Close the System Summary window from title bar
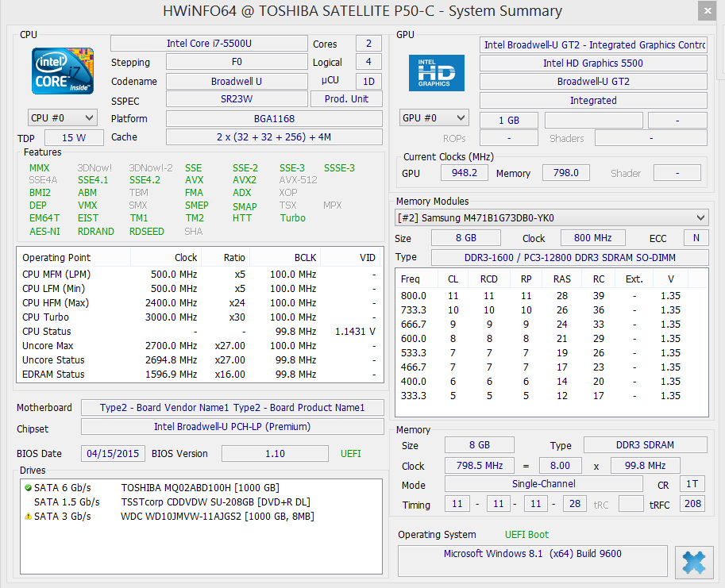 click(x=707, y=11)
